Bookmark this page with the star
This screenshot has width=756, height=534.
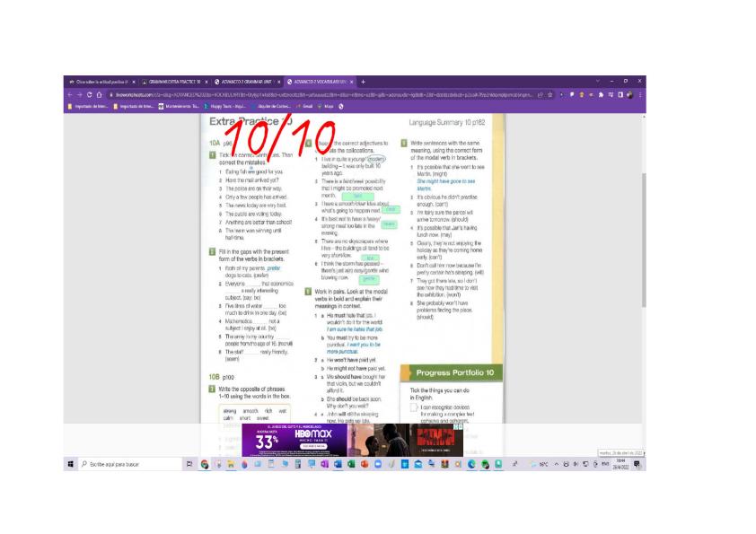tap(550, 95)
